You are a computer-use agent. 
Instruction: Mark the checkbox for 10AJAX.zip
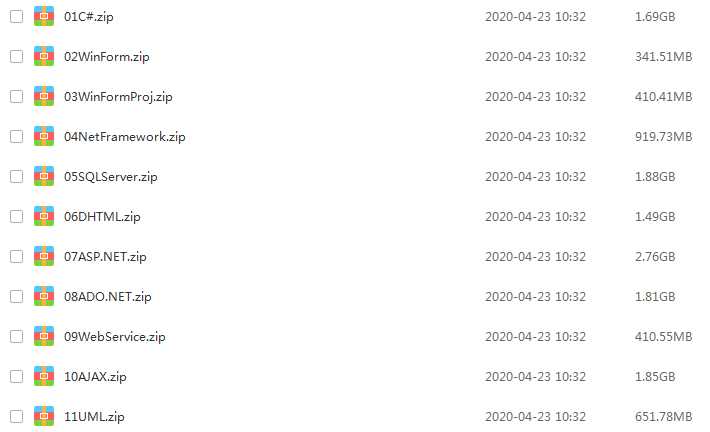coord(17,376)
